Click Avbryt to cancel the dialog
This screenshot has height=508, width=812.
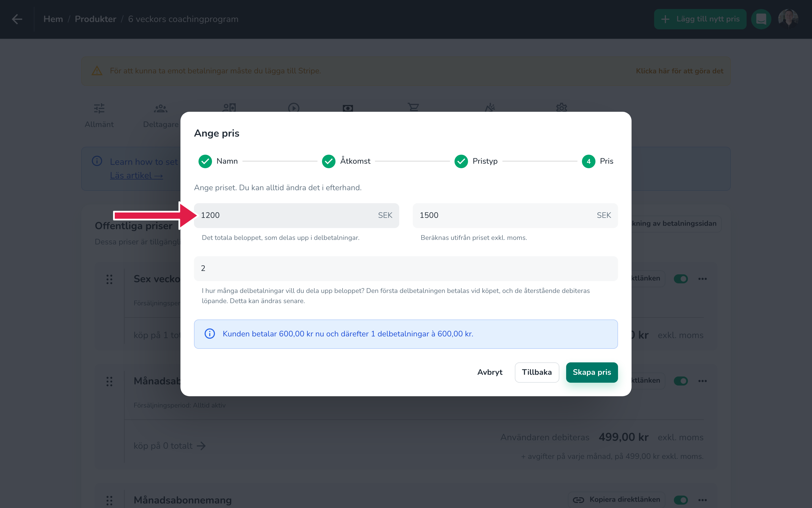(490, 372)
